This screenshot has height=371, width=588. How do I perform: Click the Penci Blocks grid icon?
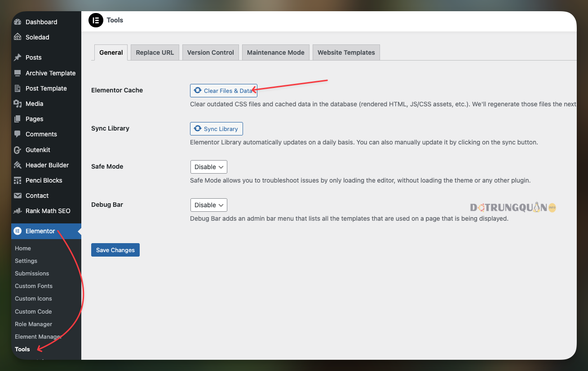coord(18,180)
